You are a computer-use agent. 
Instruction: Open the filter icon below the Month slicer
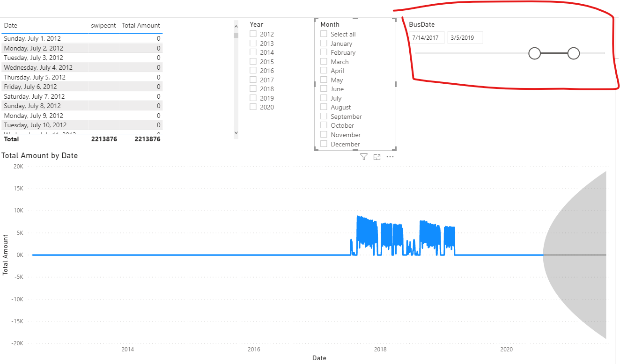(364, 157)
